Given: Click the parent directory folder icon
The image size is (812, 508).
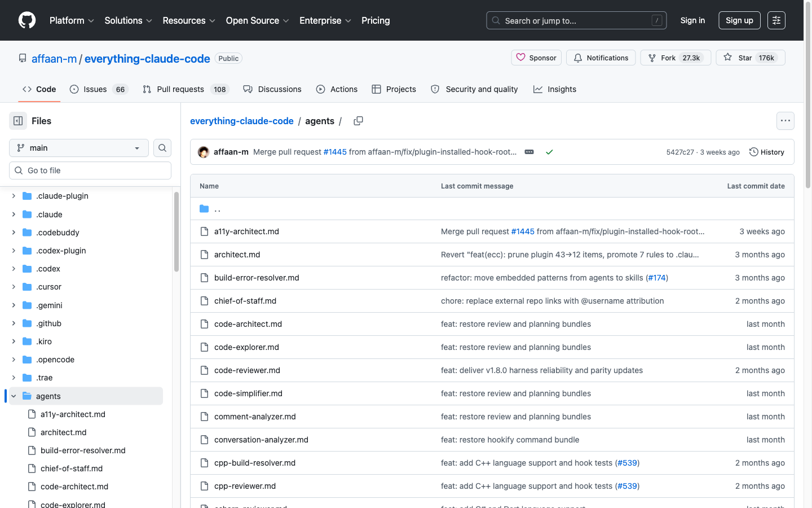Looking at the screenshot, I should 204,209.
